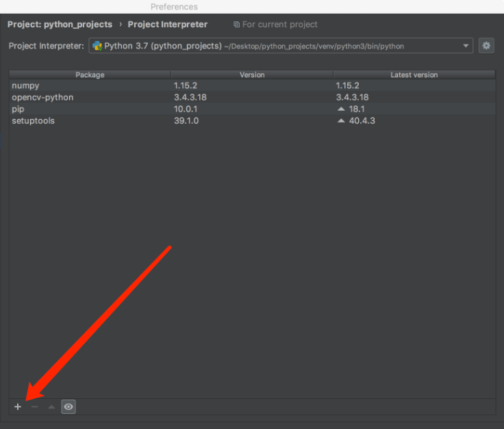
Task: Click the upgrade arrow in bottom toolbar
Action: [x=51, y=407]
